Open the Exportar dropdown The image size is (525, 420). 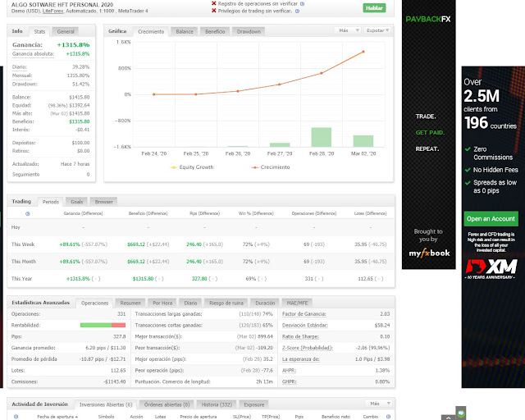(x=377, y=30)
